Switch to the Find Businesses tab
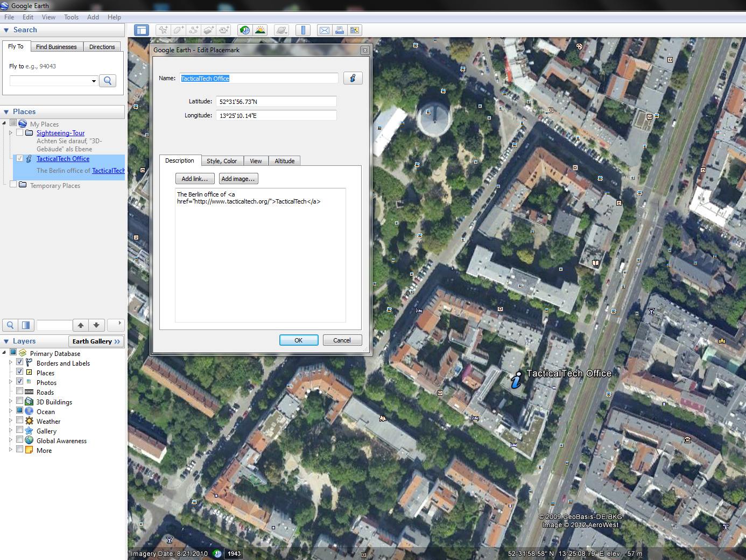 click(x=57, y=47)
